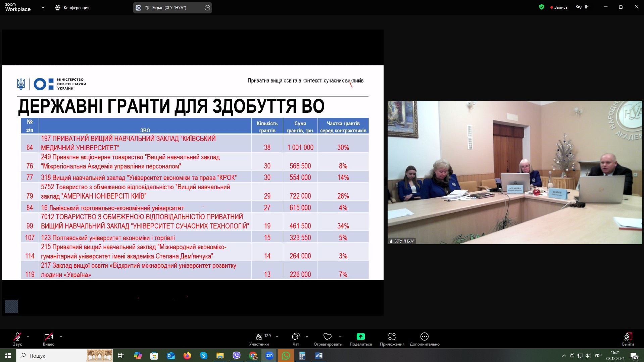Click the green Поделиться share screen icon
Image resolution: width=644 pixels, height=362 pixels.
(360, 337)
